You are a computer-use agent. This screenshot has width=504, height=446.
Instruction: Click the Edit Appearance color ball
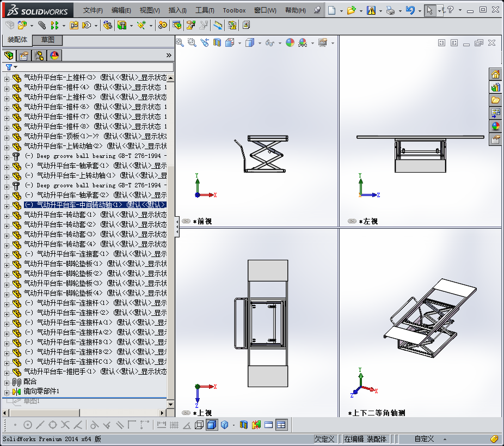point(290,42)
